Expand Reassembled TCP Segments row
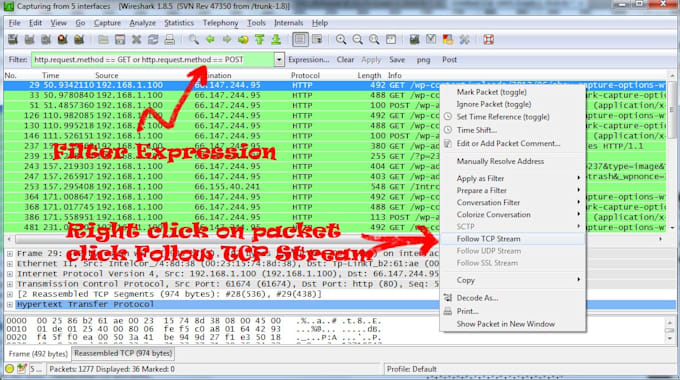The width and height of the screenshot is (680, 380). point(10,294)
